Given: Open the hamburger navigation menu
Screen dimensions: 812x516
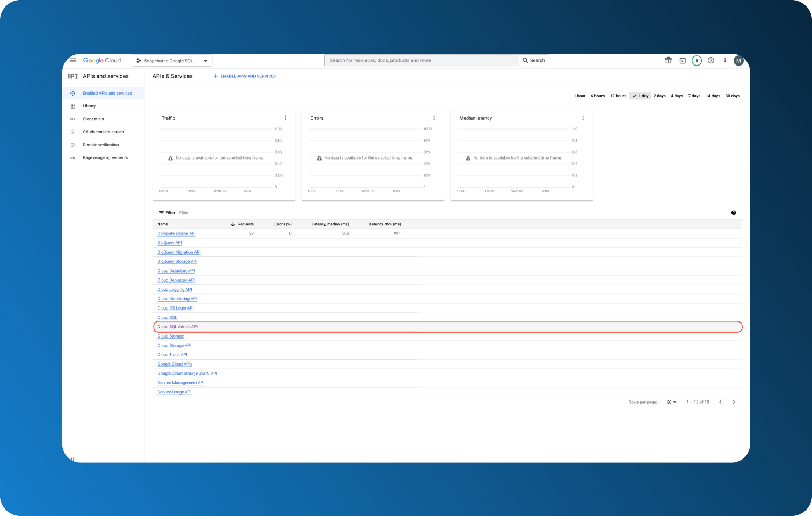Looking at the screenshot, I should 73,60.
